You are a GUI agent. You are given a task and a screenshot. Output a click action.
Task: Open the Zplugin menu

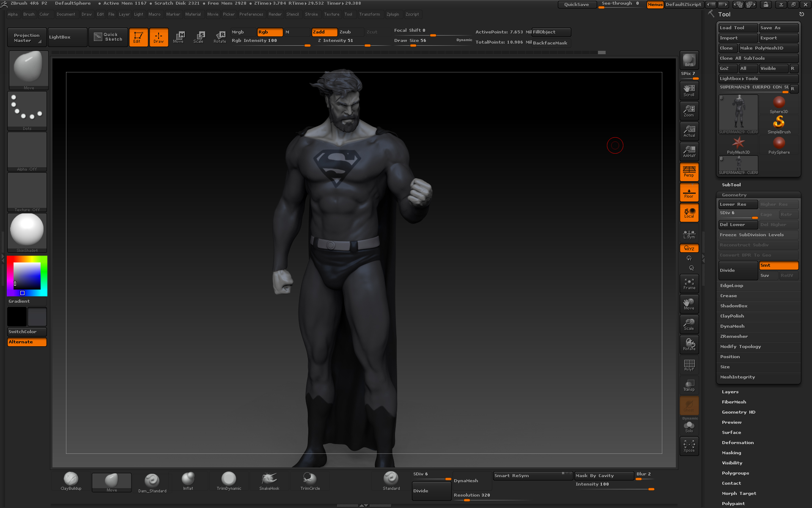click(x=392, y=14)
